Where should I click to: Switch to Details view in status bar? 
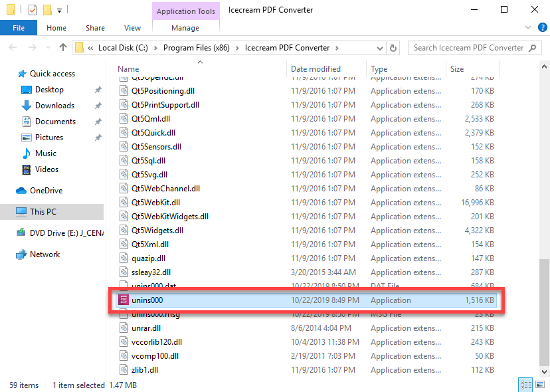point(525,385)
